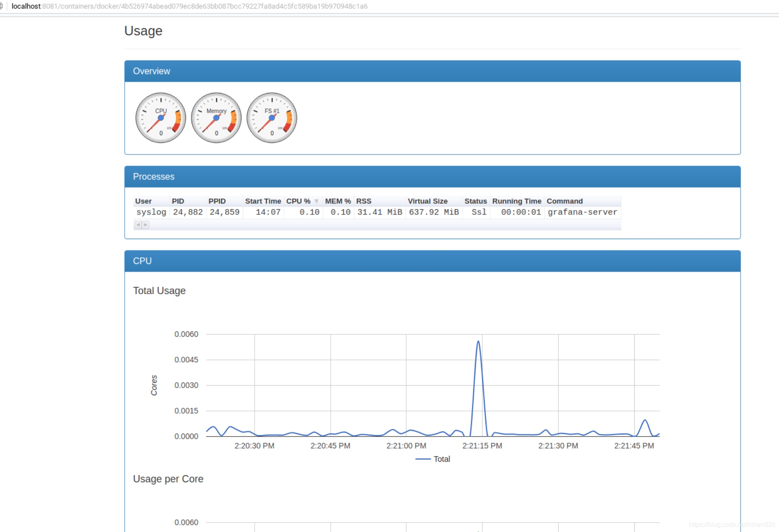Click the '2:20:30 PM' axis label

click(254, 446)
